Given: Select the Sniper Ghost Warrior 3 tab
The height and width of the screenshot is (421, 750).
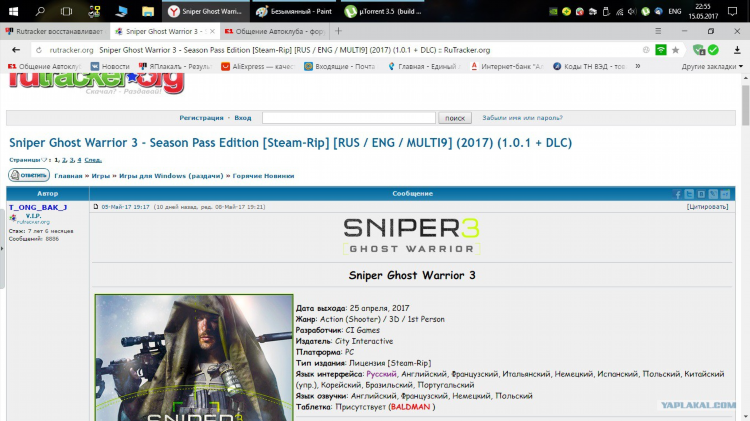Looking at the screenshot, I should [x=165, y=31].
